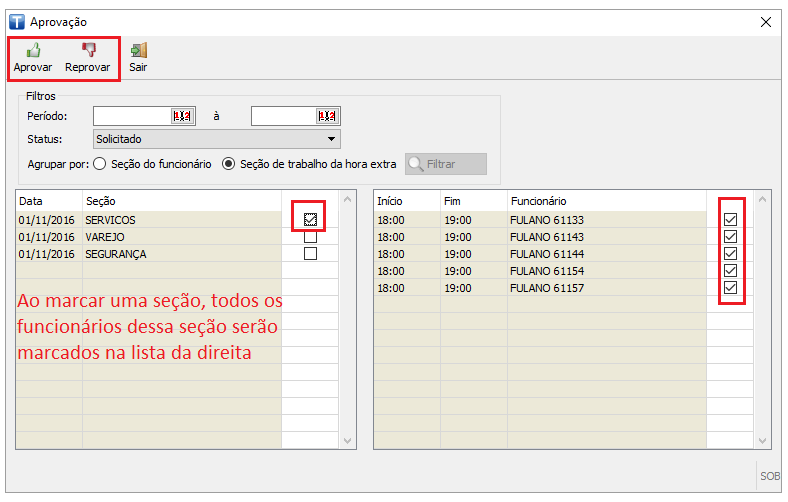Click the Funcionário column header
Screen dimensions: 788x502
click(x=538, y=201)
